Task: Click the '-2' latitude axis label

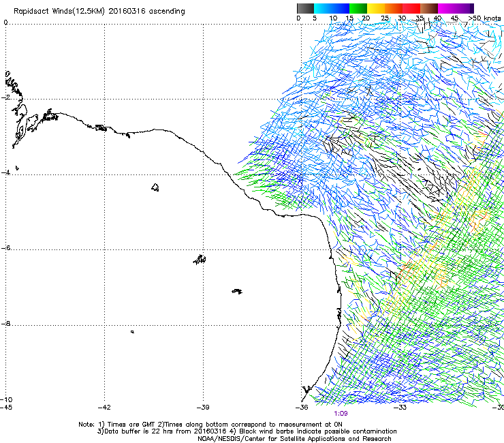Action: (5, 97)
